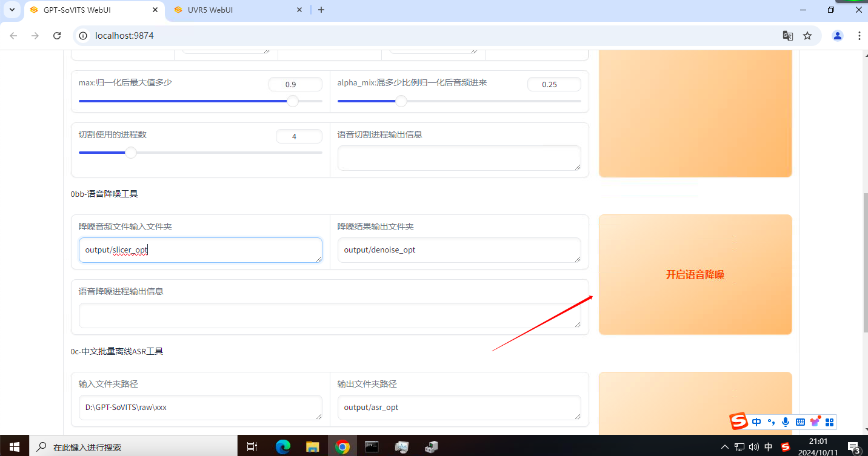The height and width of the screenshot is (456, 868).
Task: Click the alpha_mix slider handle
Action: pos(401,101)
